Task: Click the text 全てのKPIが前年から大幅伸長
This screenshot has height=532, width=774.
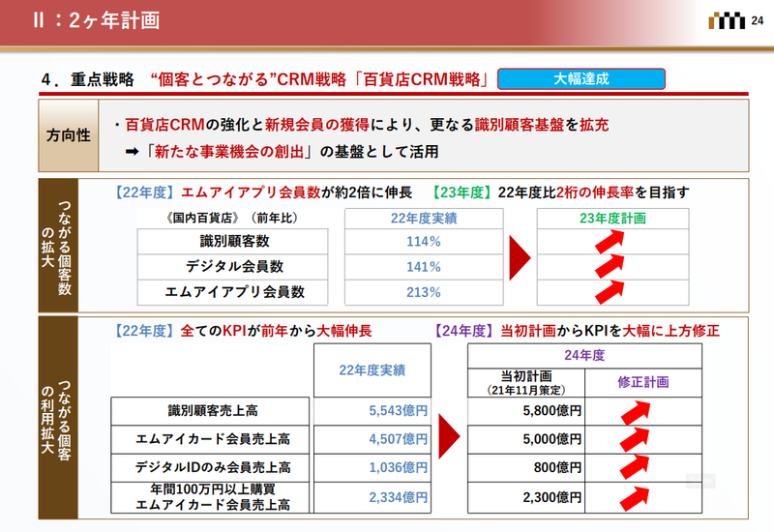Action: pos(276,331)
